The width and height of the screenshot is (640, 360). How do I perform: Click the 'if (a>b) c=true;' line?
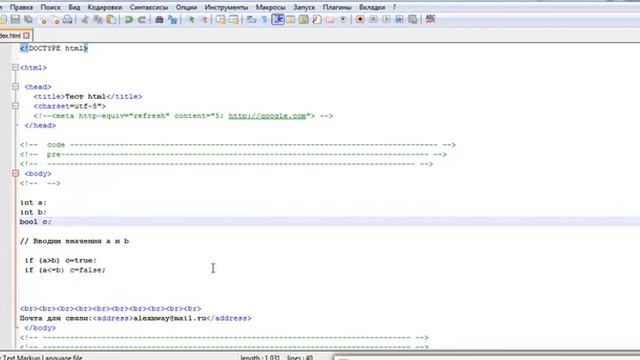[60, 260]
